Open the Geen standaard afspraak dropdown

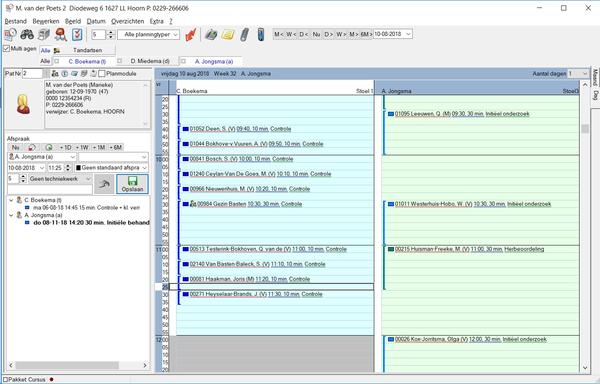pyautogui.click(x=144, y=168)
